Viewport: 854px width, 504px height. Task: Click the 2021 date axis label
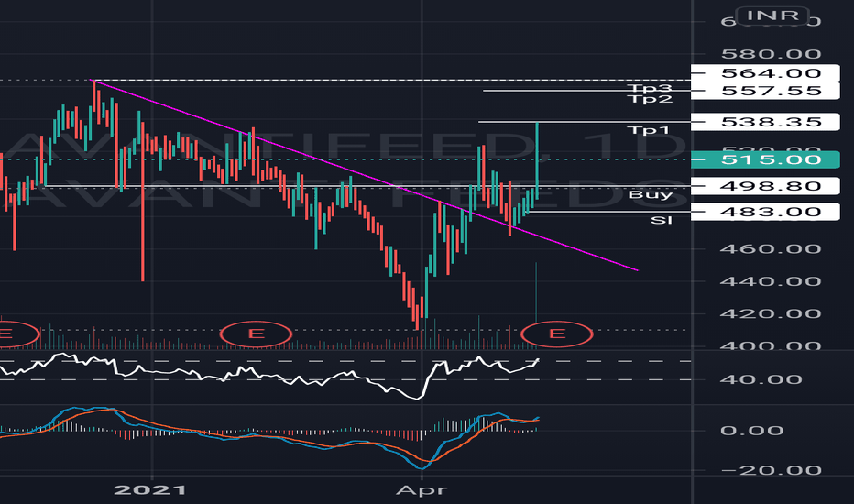click(x=149, y=490)
